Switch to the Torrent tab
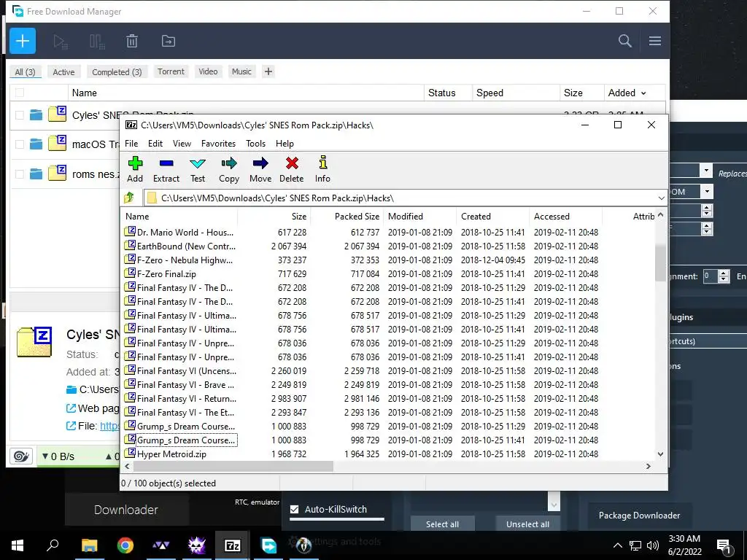Image resolution: width=747 pixels, height=560 pixels. coord(171,71)
